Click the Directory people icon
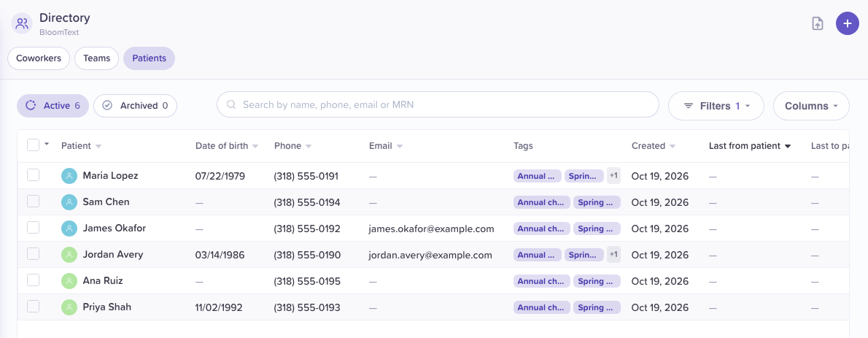 click(22, 24)
